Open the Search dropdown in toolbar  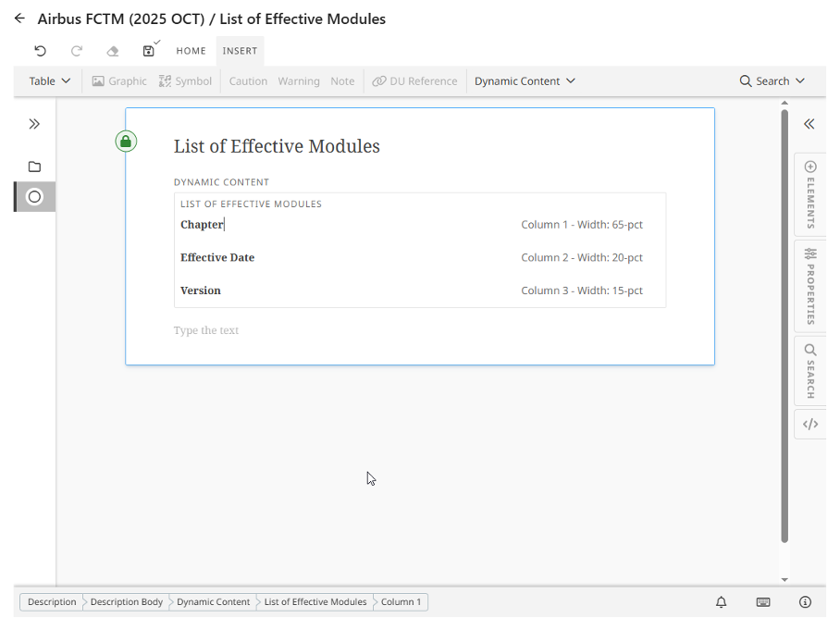(772, 80)
